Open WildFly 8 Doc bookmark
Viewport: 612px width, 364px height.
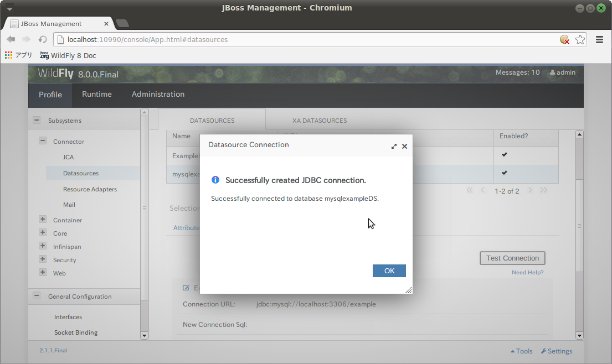[68, 55]
